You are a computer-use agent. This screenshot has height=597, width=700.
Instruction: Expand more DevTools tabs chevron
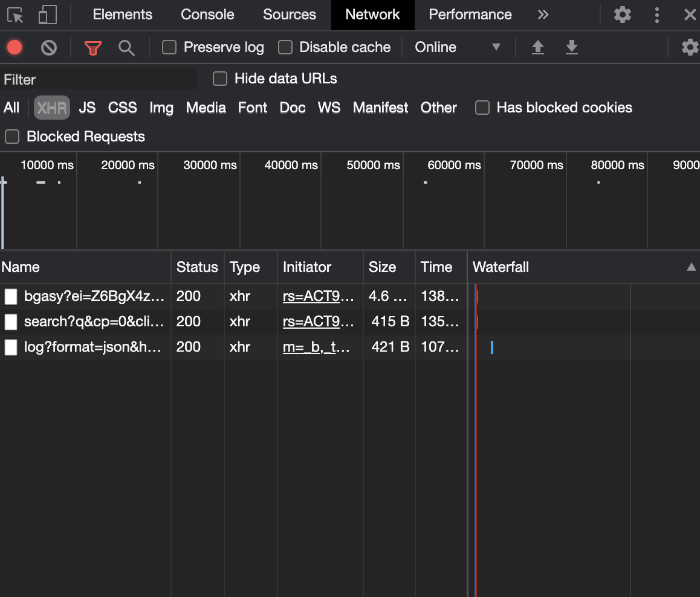pyautogui.click(x=543, y=15)
